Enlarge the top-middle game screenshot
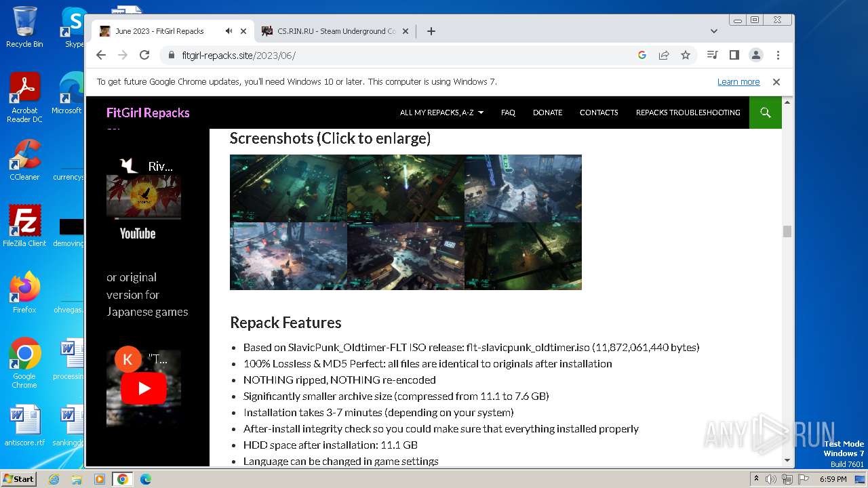Viewport: 868px width, 488px height. pyautogui.click(x=406, y=188)
